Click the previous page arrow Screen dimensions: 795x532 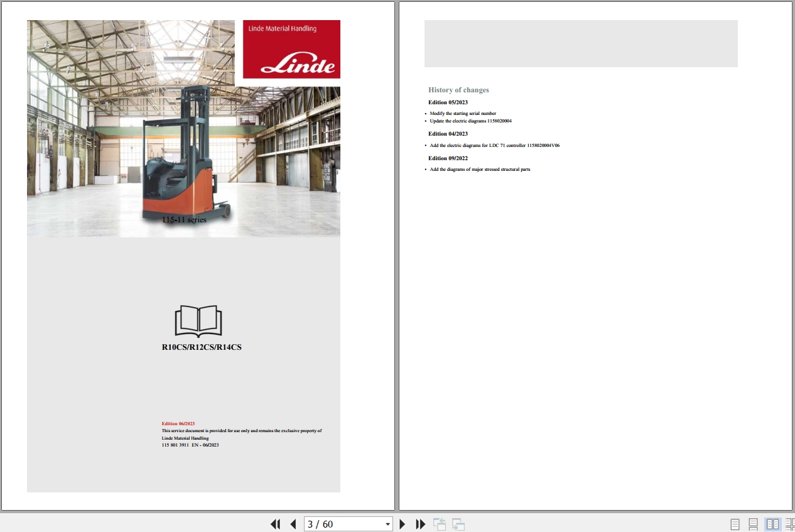pyautogui.click(x=293, y=524)
